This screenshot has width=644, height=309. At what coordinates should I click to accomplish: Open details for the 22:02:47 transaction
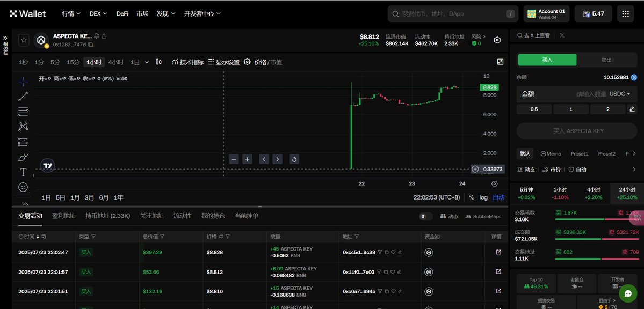click(x=498, y=252)
